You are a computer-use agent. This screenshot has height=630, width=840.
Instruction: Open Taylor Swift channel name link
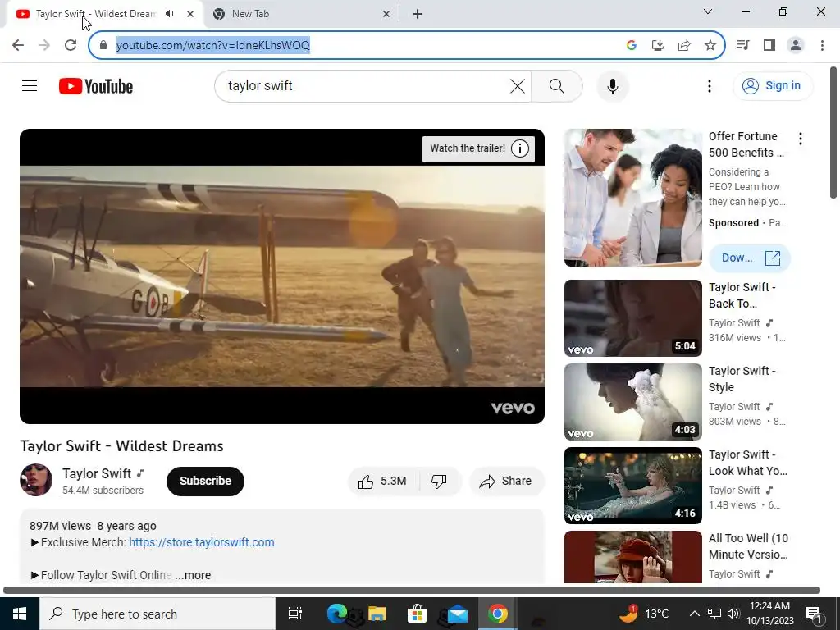pyautogui.click(x=97, y=473)
